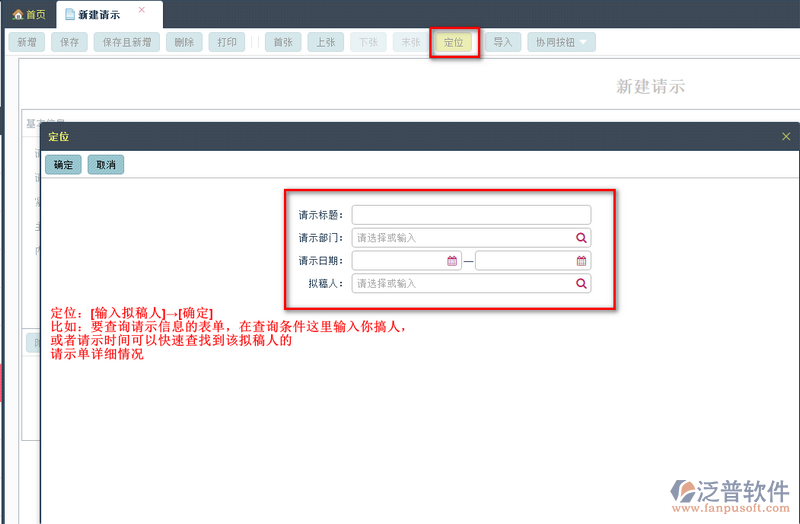Close the 新建请示 tab
This screenshot has width=800, height=524.
pos(141,10)
